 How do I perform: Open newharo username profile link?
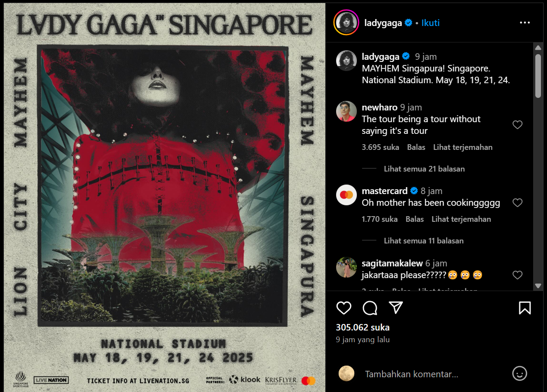point(379,107)
